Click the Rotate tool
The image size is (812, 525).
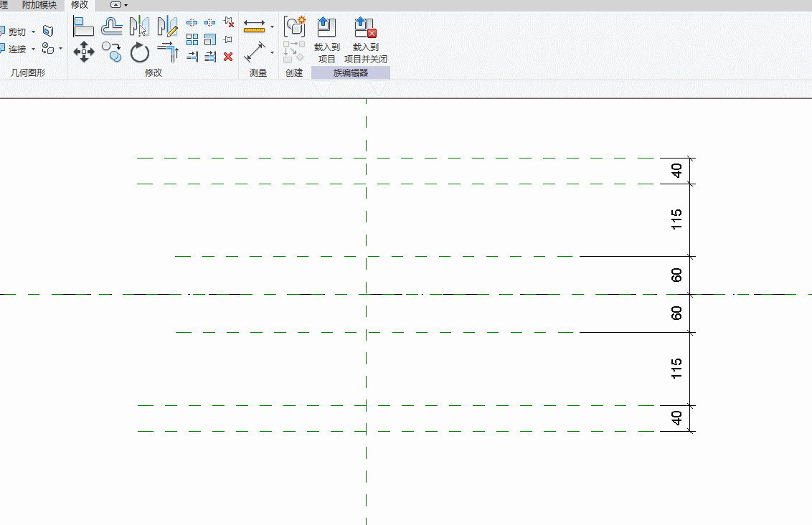click(x=139, y=52)
